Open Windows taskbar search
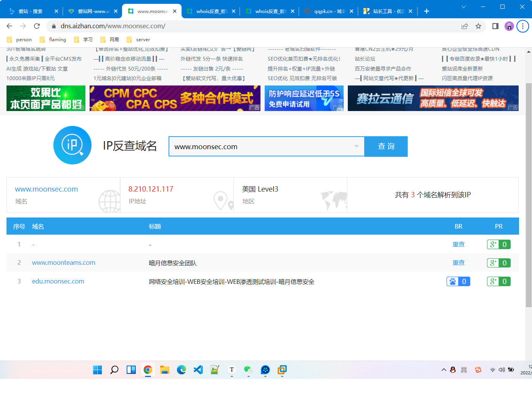 114,370
